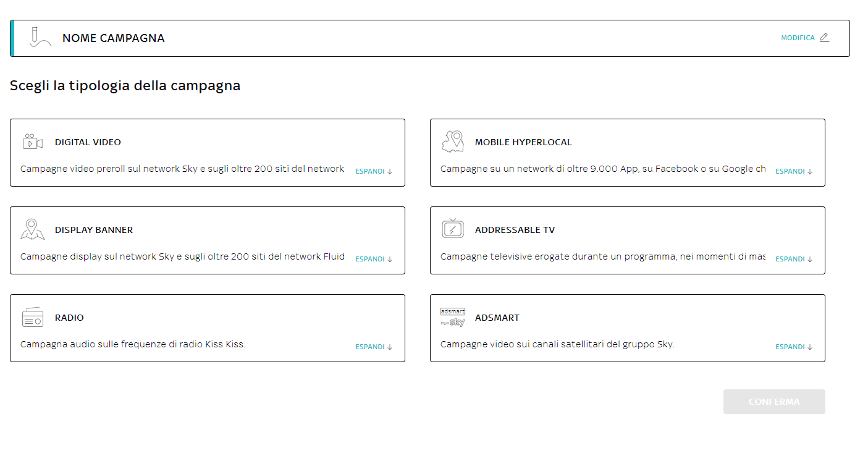
Task: Click the AdSmart from Sky logo
Action: click(453, 317)
